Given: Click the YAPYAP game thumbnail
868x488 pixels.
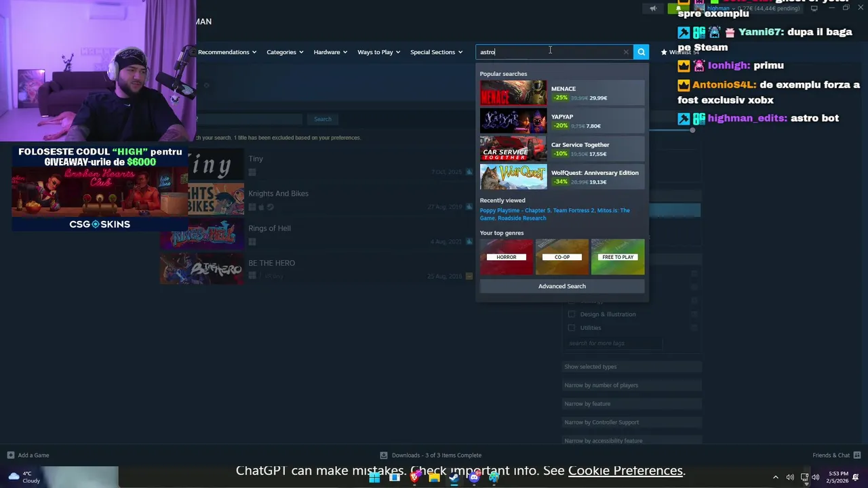Looking at the screenshot, I should click(513, 121).
